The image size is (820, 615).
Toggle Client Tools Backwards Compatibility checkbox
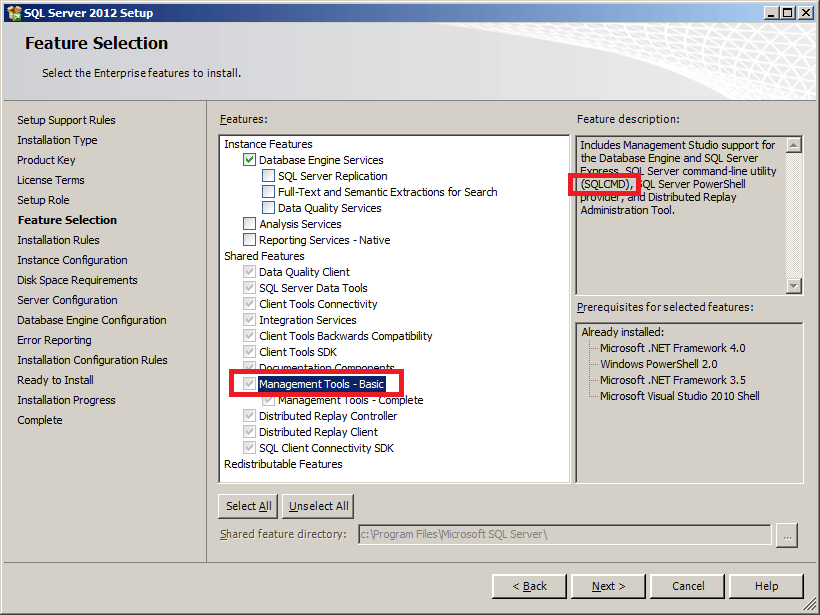click(x=249, y=336)
